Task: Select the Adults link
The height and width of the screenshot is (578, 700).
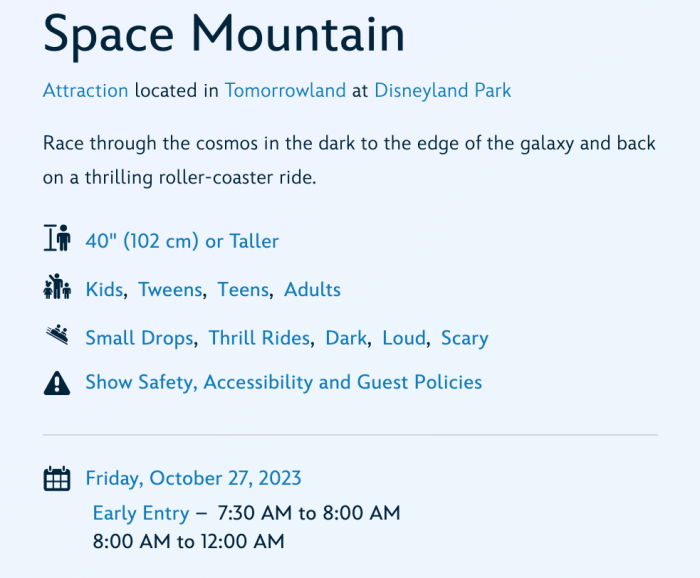Action: tap(312, 290)
